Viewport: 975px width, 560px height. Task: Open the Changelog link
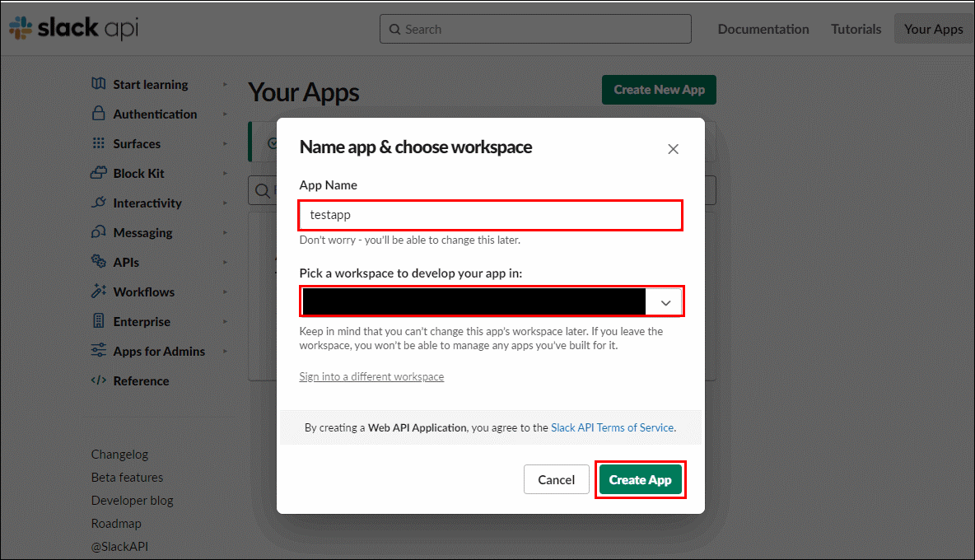(119, 455)
